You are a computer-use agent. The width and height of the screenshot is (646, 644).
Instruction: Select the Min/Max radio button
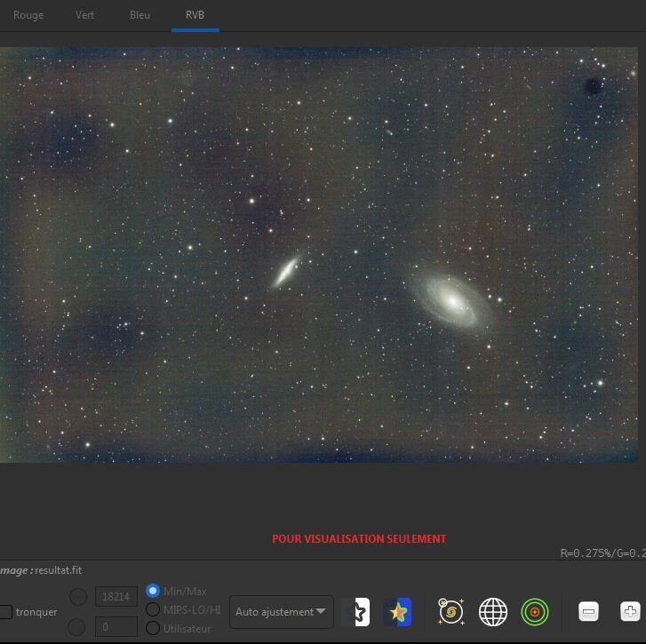153,591
